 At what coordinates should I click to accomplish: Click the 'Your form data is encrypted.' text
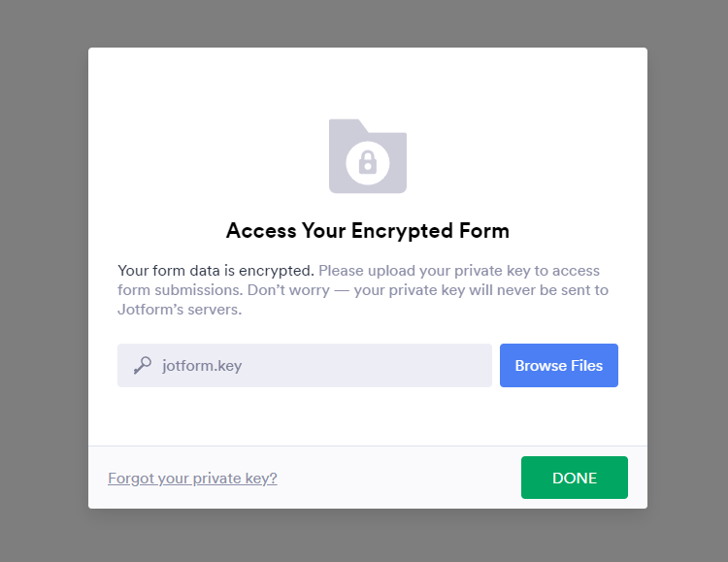215,270
